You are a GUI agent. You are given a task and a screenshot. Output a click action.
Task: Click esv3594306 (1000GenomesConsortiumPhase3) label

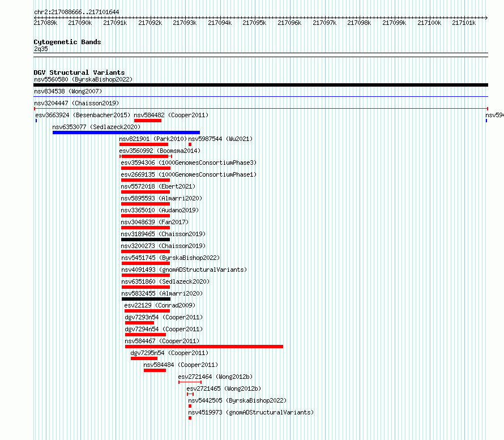(189, 163)
